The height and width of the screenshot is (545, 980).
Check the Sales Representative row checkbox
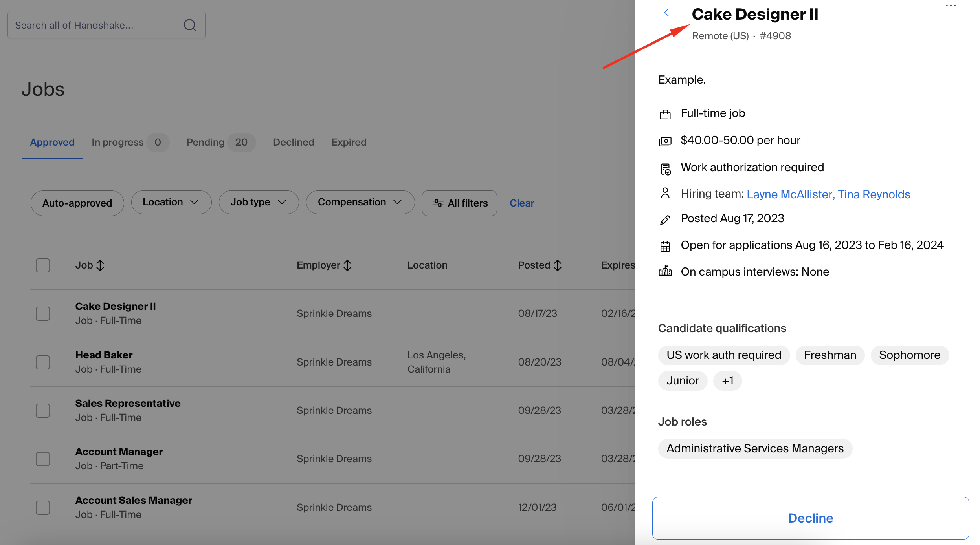(43, 411)
